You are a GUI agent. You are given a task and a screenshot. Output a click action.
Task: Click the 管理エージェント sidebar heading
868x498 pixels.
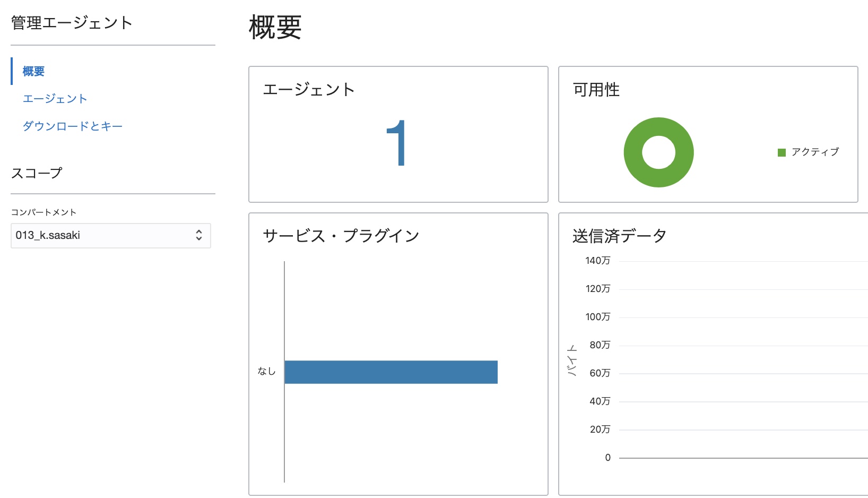coord(72,23)
